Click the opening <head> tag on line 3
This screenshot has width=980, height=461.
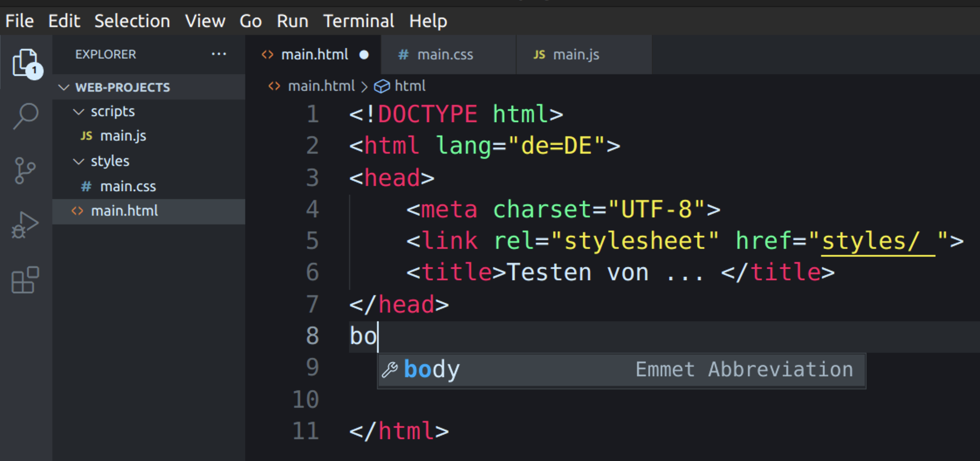(392, 178)
